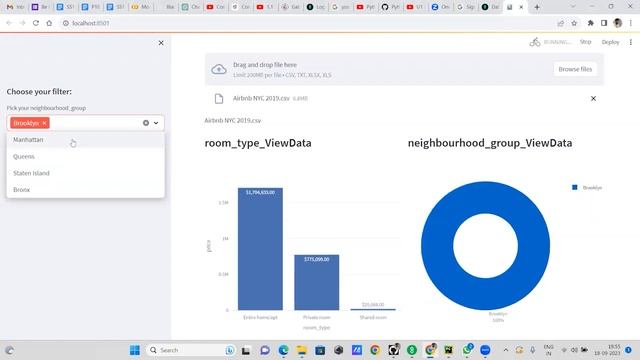The width and height of the screenshot is (640, 360).
Task: Open the Streamlit three-dot main menu
Action: coord(631,42)
